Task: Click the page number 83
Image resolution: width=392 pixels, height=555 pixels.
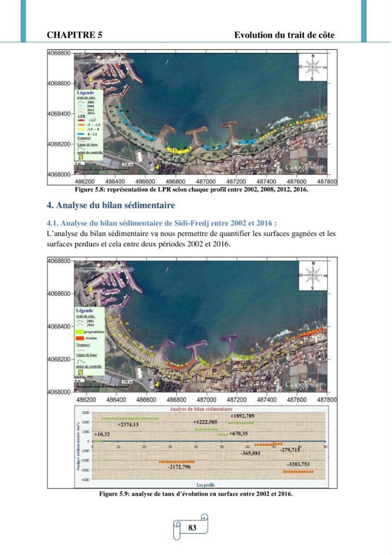Action: click(x=192, y=528)
